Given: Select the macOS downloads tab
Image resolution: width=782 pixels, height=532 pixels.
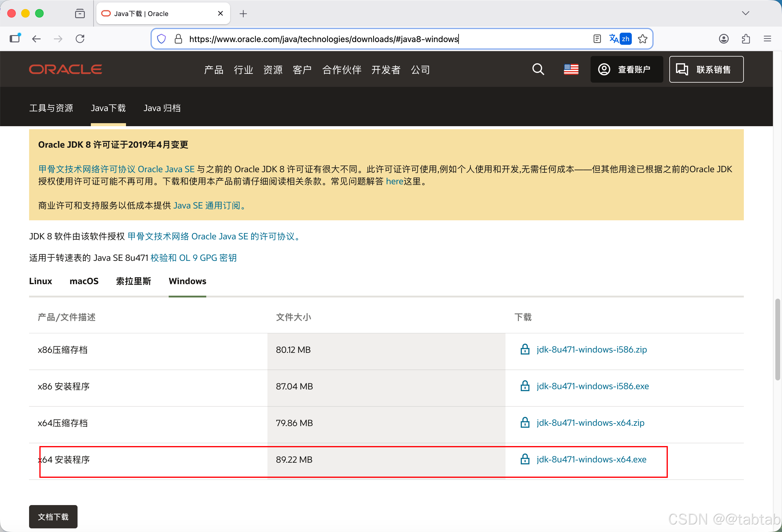Looking at the screenshot, I should [x=84, y=281].
